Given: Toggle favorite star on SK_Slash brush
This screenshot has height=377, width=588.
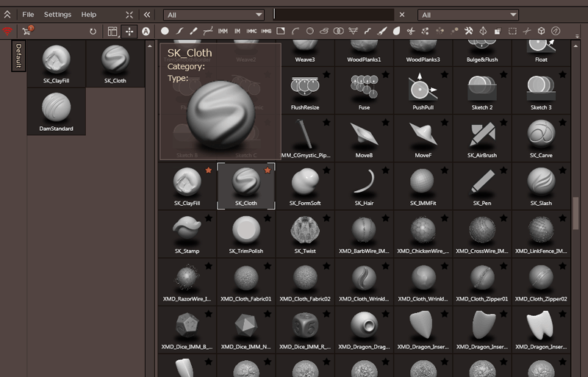Looking at the screenshot, I should (x=561, y=170).
